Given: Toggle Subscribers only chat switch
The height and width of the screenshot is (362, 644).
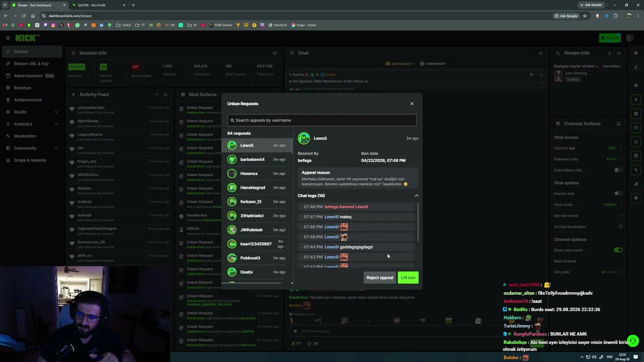Looking at the screenshot, I should pyautogui.click(x=618, y=170).
